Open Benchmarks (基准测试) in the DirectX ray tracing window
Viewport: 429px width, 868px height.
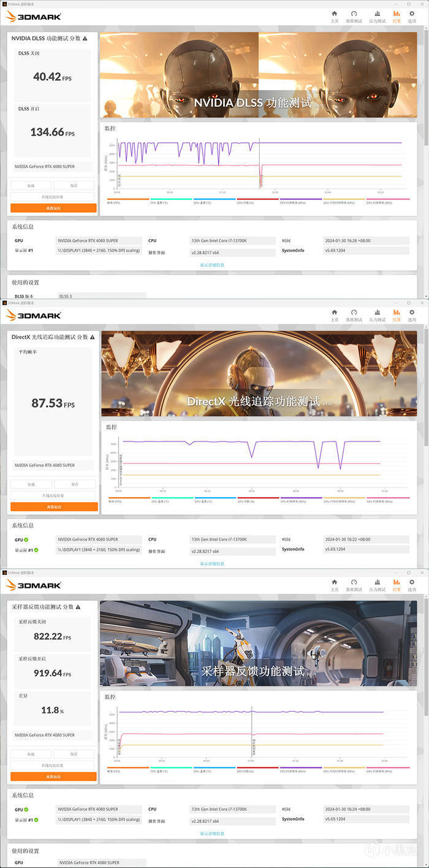354,315
